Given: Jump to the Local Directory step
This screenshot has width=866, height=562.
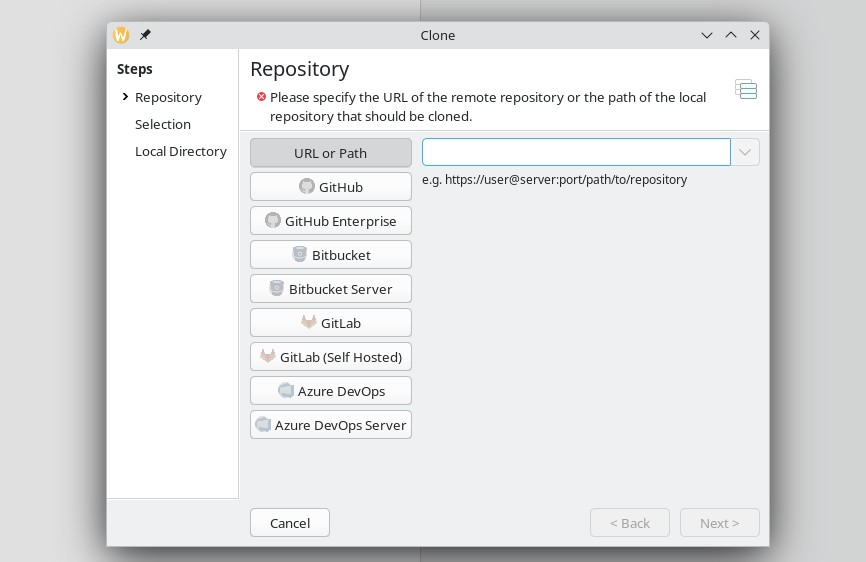Looking at the screenshot, I should (181, 151).
